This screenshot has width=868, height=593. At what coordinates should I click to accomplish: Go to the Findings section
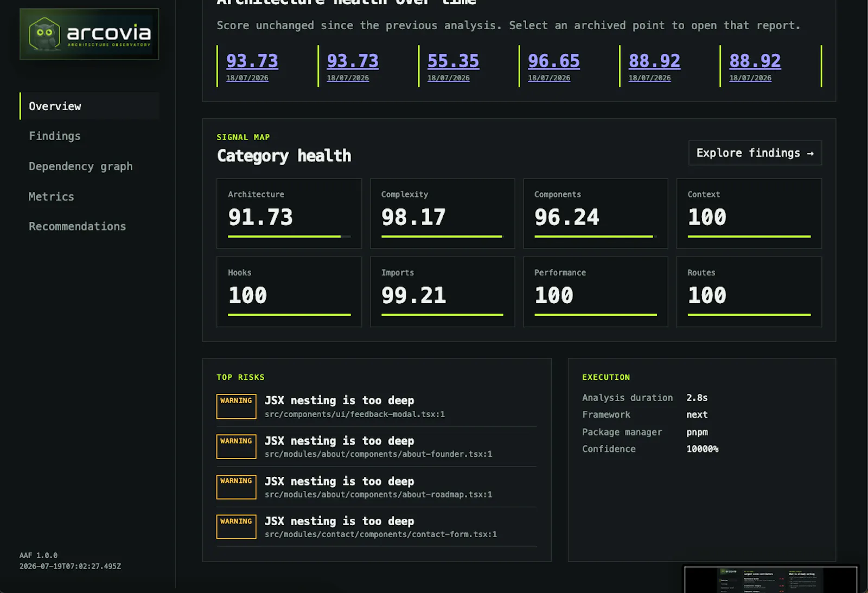point(55,136)
